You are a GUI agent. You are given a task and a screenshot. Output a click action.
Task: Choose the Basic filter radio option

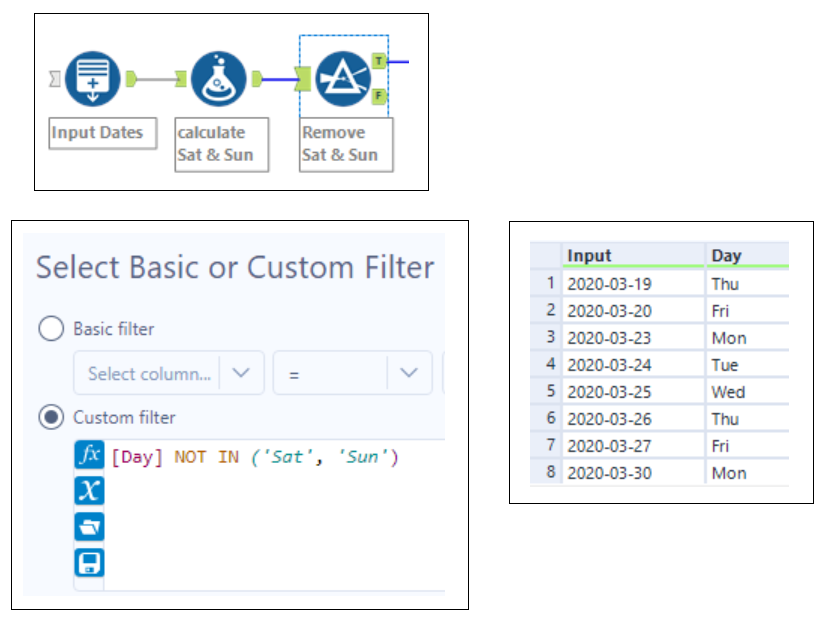pos(51,329)
